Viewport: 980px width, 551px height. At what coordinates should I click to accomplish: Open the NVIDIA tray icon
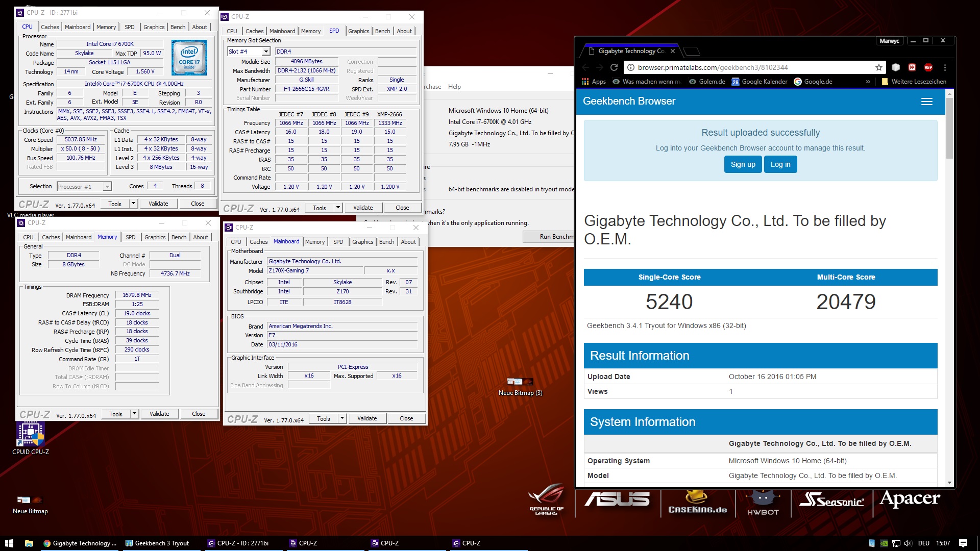[x=884, y=543]
